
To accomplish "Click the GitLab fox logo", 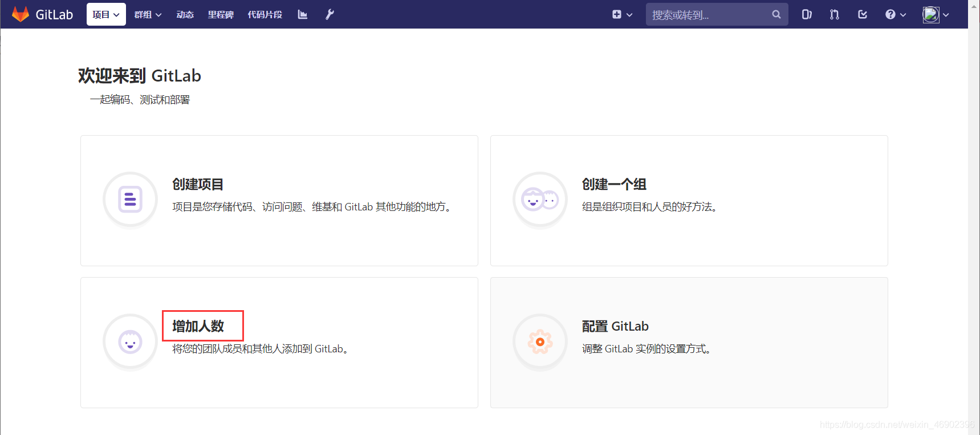I will coord(21,14).
